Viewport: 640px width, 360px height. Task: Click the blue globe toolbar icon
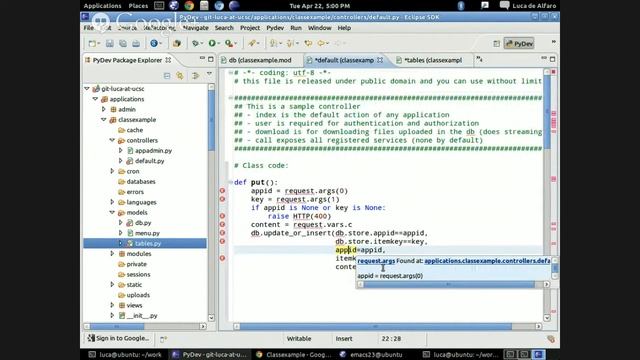(x=154, y=43)
